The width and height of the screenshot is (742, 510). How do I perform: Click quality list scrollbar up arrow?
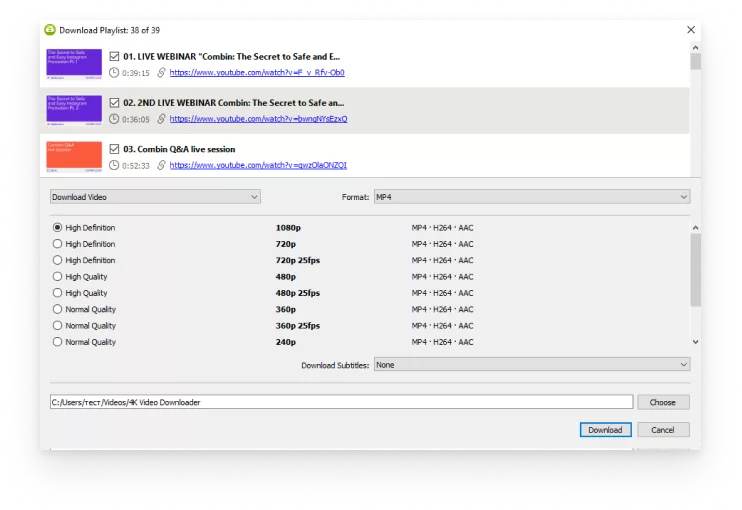point(695,228)
